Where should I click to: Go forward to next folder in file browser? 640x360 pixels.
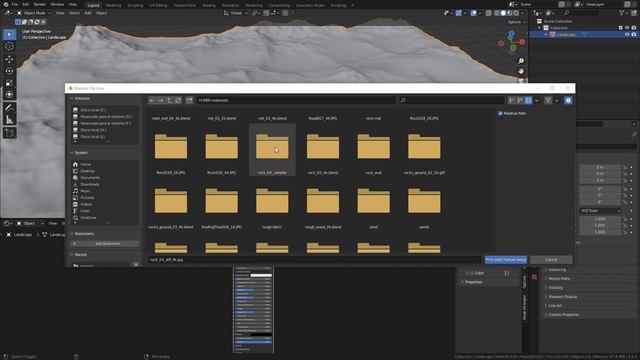(x=160, y=100)
